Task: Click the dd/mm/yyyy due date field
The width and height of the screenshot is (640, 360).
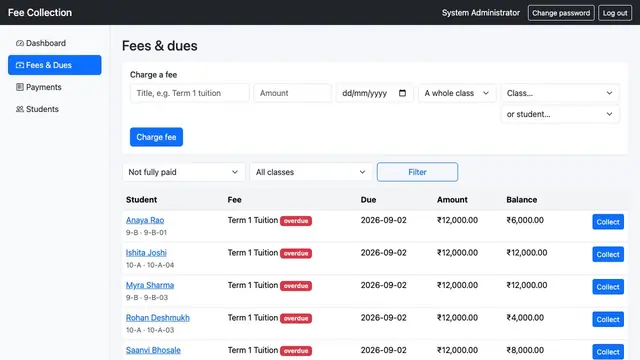Action: pyautogui.click(x=375, y=93)
